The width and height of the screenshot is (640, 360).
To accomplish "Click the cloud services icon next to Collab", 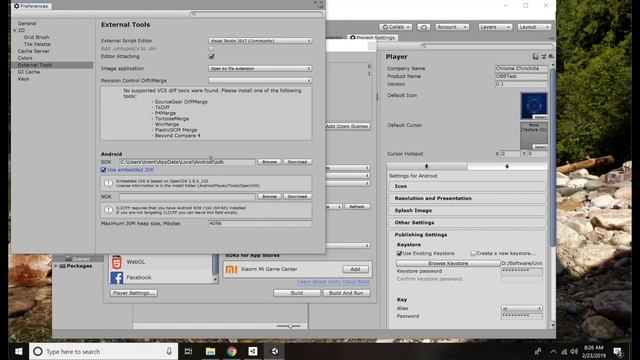I will point(424,27).
